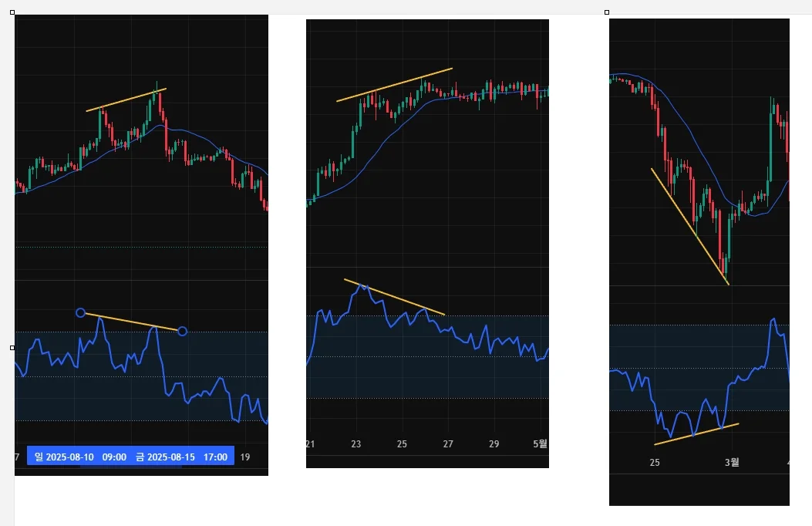Viewport: 812px width, 526px height.
Task: Click the 29 date label on middle chart
Action: 494,444
